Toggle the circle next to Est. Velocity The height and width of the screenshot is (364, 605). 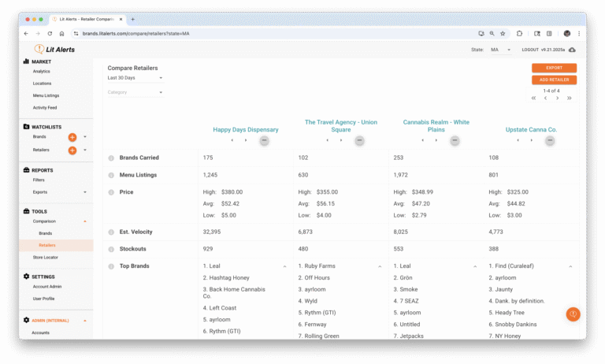(x=111, y=232)
